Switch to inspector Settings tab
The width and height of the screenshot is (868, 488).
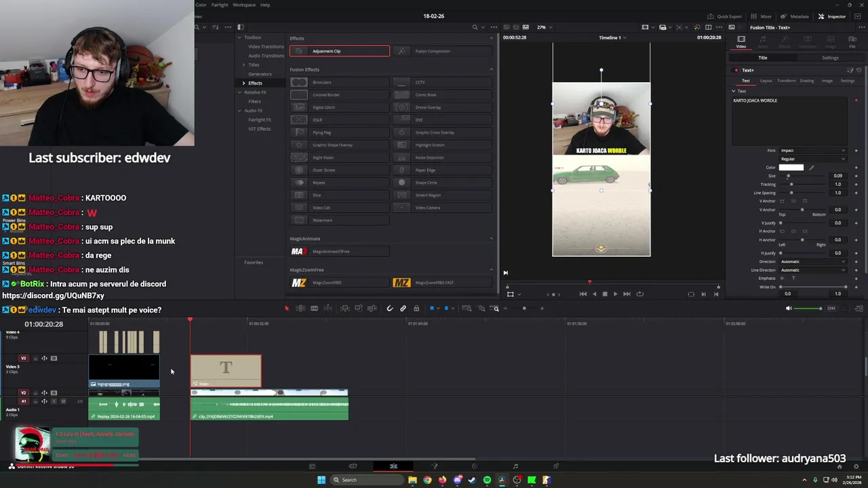tap(830, 58)
